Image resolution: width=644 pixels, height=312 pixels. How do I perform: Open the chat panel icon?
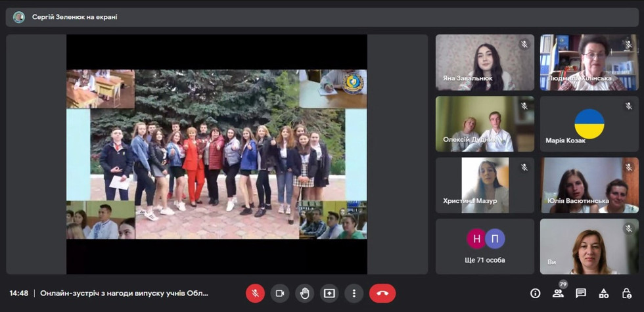(581, 293)
